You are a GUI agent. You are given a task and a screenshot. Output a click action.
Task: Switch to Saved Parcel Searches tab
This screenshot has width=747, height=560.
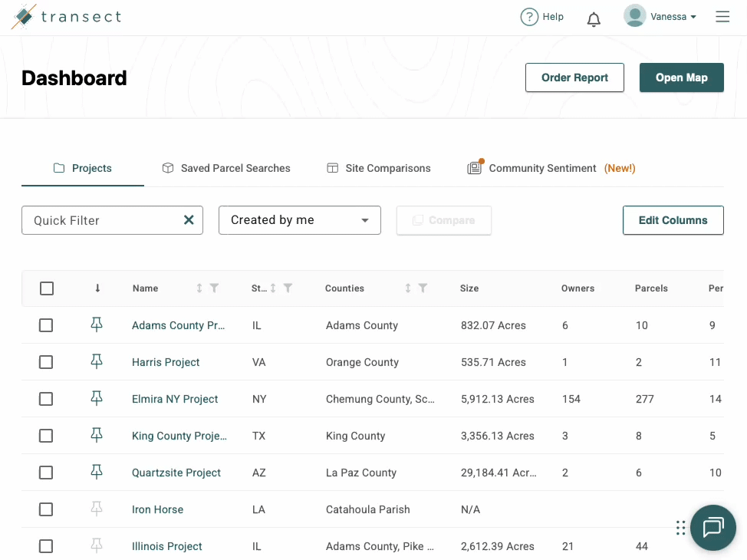click(x=226, y=168)
